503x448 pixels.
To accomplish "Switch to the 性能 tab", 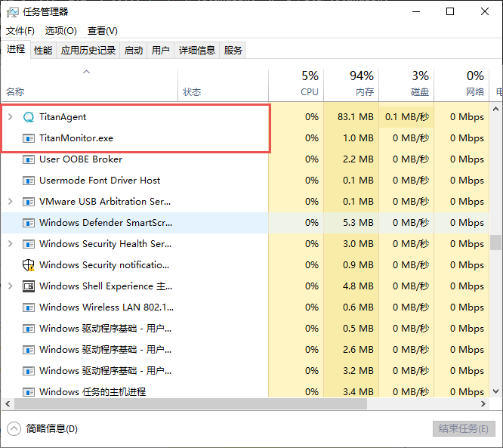I will click(x=43, y=51).
